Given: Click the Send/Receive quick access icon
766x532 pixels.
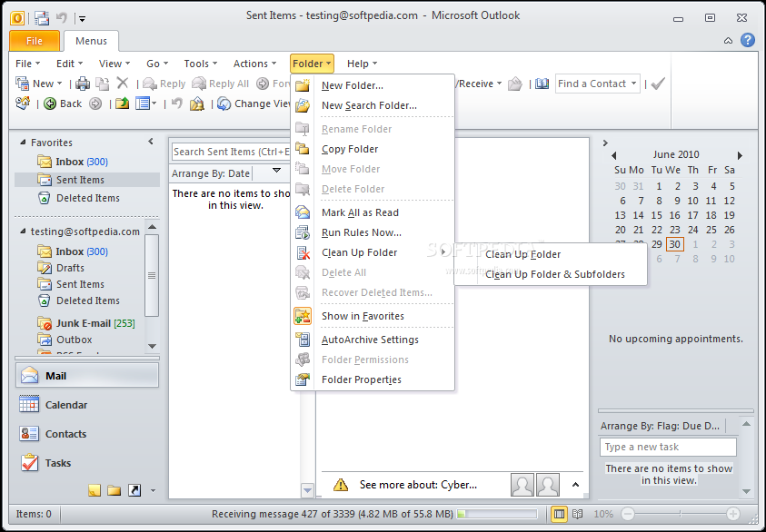Looking at the screenshot, I should (x=42, y=18).
